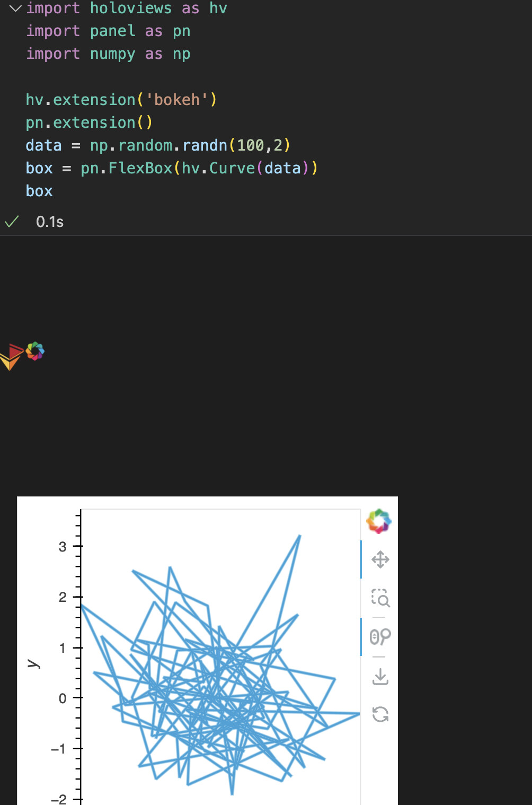Collapse the code cell with the chevron
Image resolution: width=532 pixels, height=805 pixels.
click(15, 8)
